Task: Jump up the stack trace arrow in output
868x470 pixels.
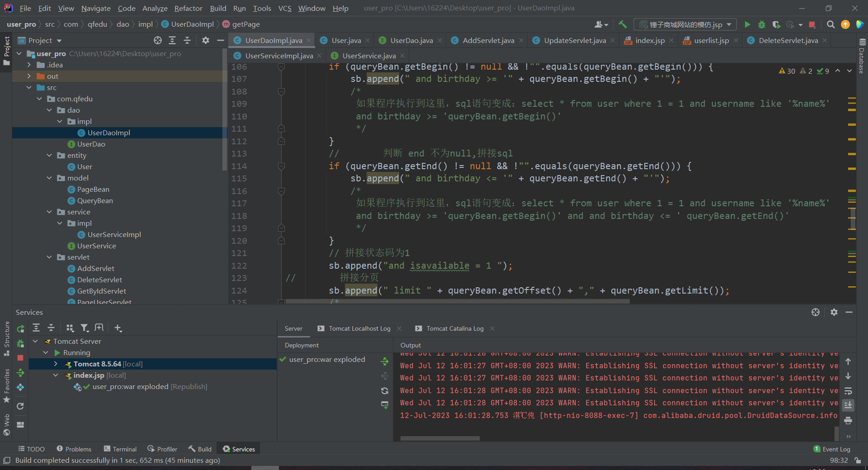Action: pyautogui.click(x=848, y=361)
